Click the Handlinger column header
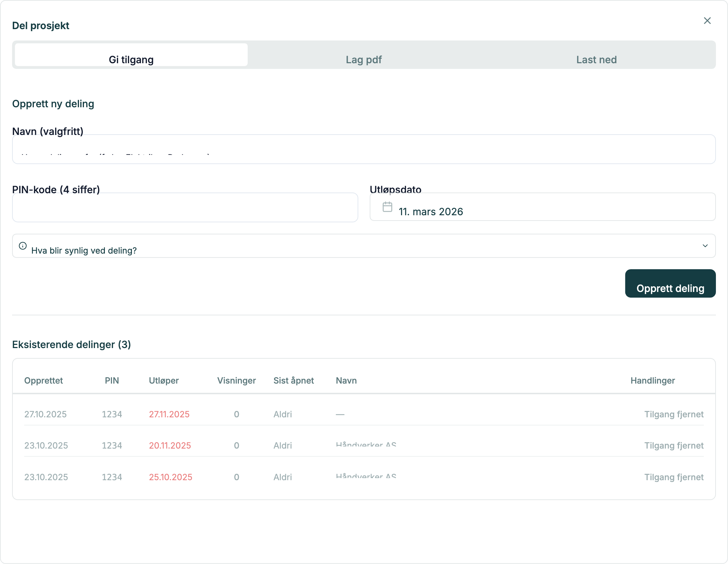Image resolution: width=728 pixels, height=564 pixels. tap(652, 380)
